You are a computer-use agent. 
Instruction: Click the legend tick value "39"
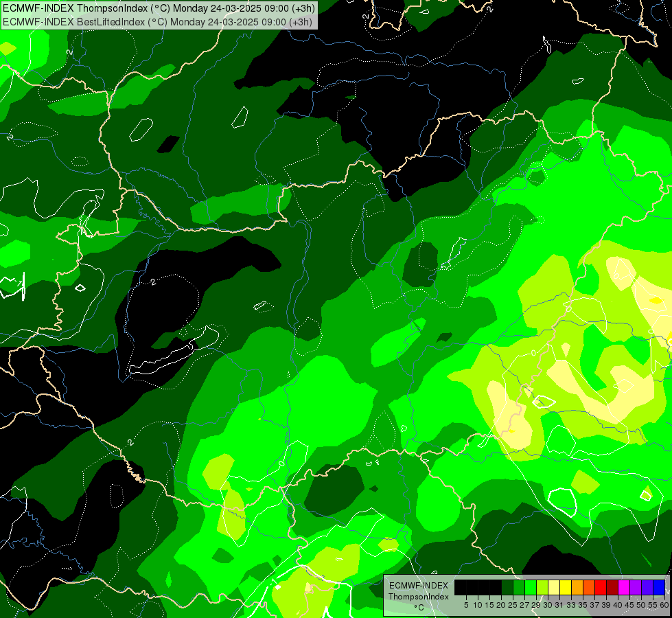pos(606,605)
